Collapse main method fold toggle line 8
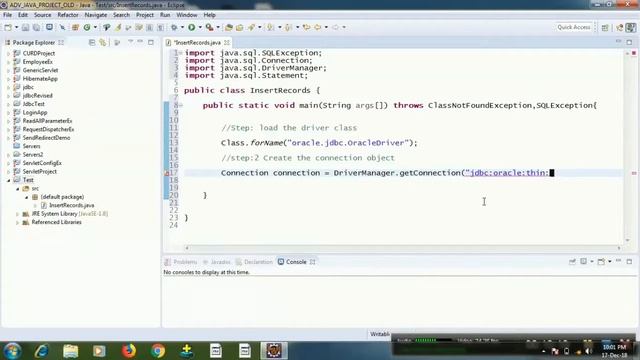Image resolution: width=640 pixels, height=360 pixels. pyautogui.click(x=181, y=105)
